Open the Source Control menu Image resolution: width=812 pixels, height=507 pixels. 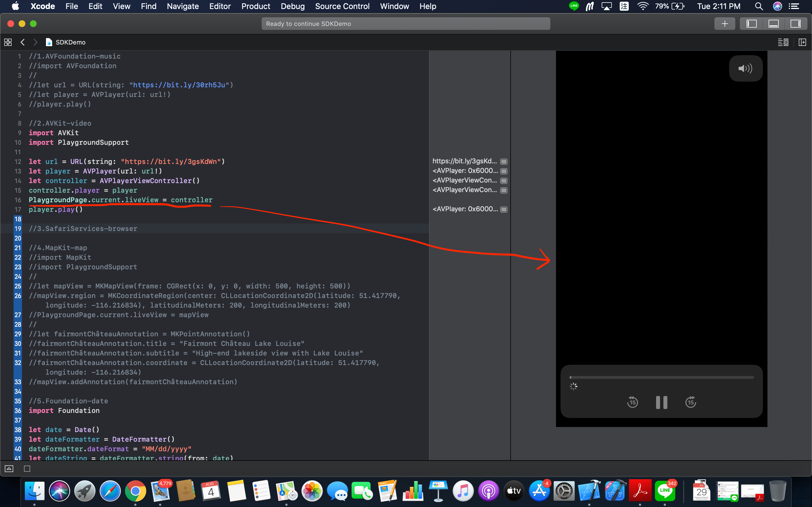tap(342, 6)
